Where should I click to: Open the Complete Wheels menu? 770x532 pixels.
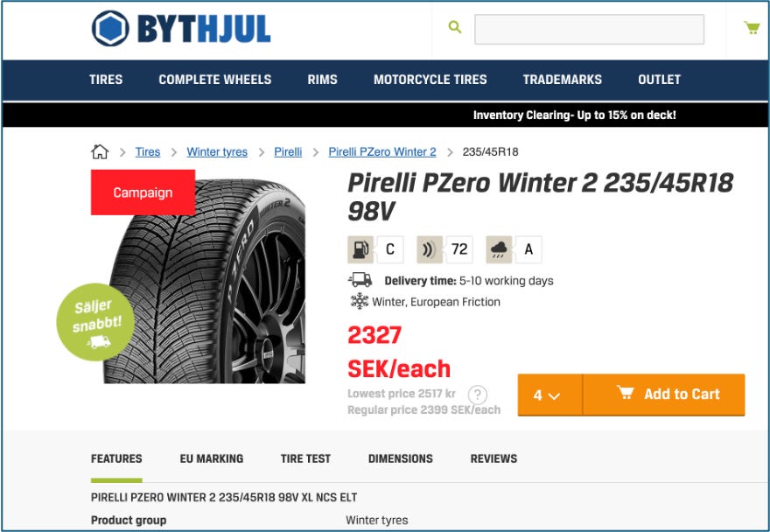tap(215, 80)
